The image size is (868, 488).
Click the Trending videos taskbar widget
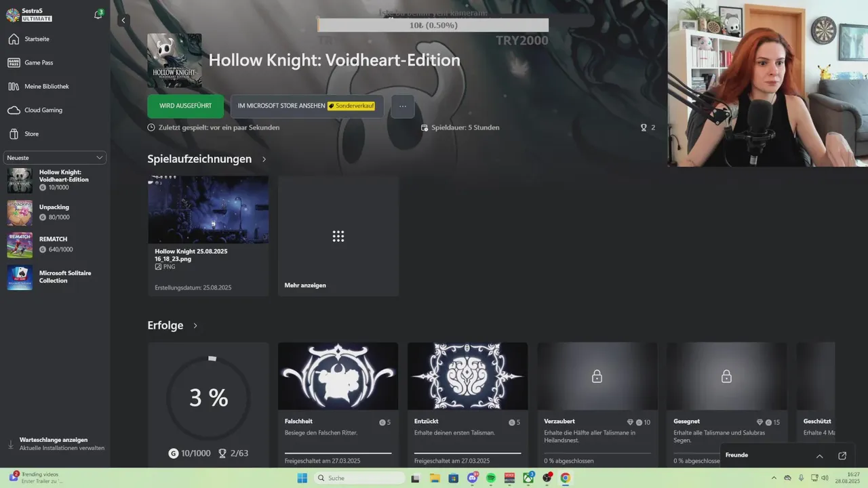coord(35,478)
